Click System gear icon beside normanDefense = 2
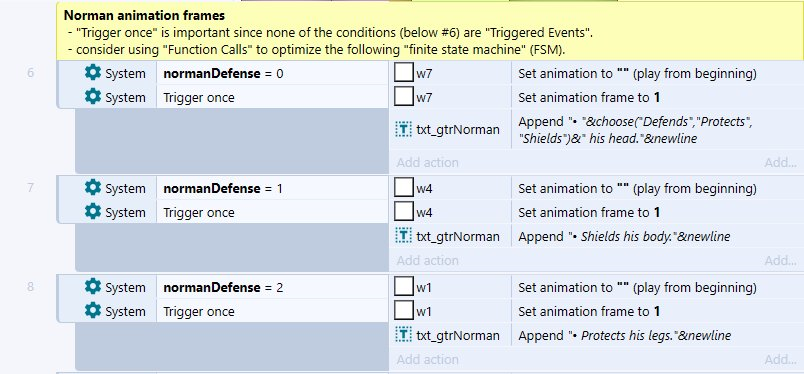 (93, 287)
